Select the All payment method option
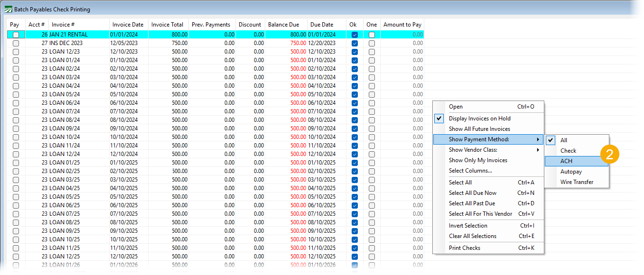This screenshot has width=644, height=275. pyautogui.click(x=564, y=140)
